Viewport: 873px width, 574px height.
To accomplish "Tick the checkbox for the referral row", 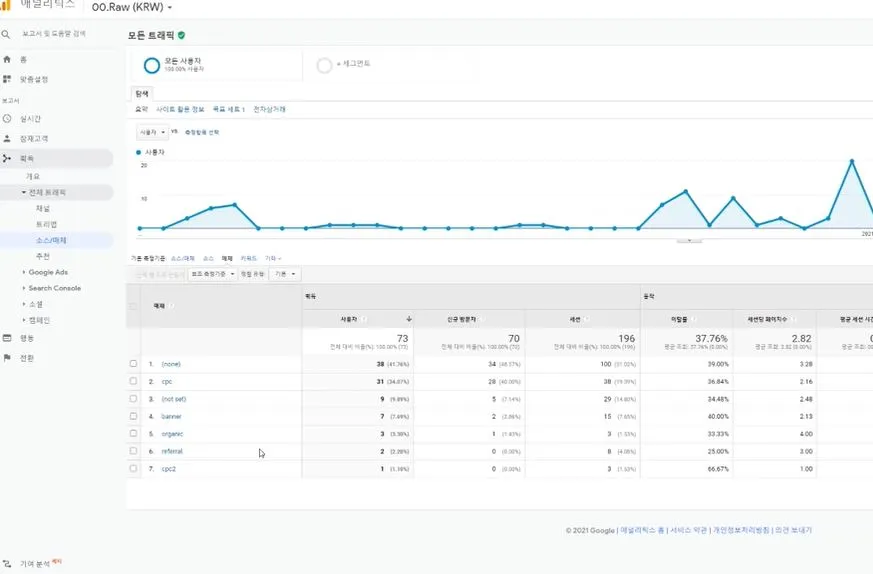I will 133,451.
